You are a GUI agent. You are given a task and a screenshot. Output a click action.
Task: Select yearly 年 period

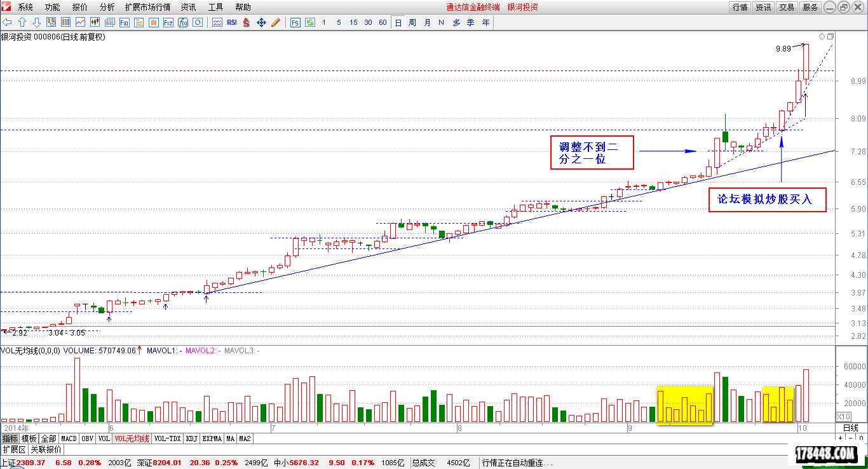[485, 22]
